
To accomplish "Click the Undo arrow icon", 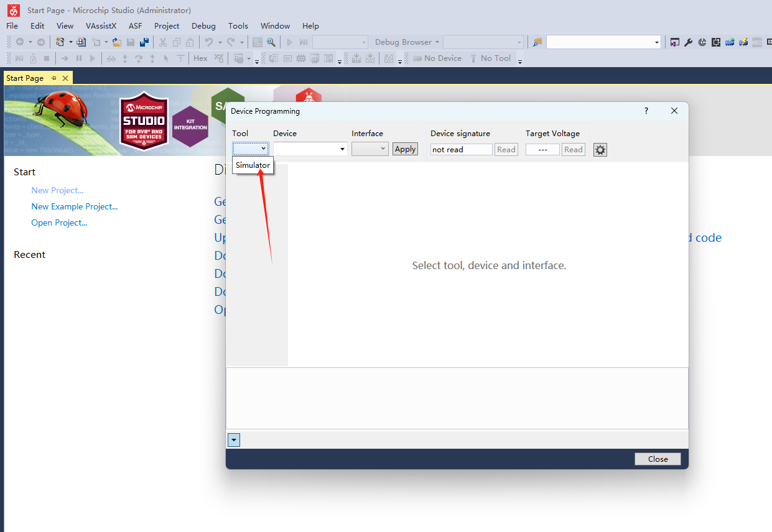I will 210,42.
